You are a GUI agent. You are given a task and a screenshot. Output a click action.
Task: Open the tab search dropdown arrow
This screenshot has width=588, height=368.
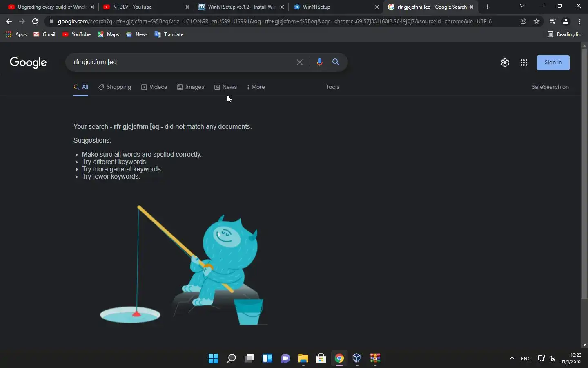coord(522,6)
